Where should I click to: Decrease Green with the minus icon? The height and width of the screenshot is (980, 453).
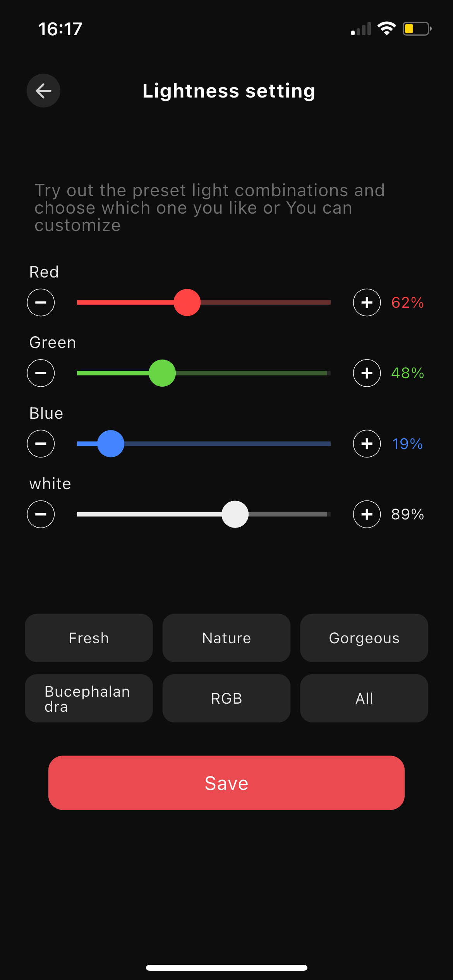(x=41, y=373)
